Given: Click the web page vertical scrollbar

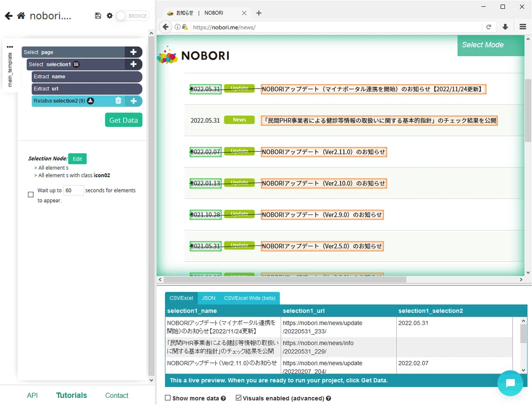Looking at the screenshot, I should point(528,111).
